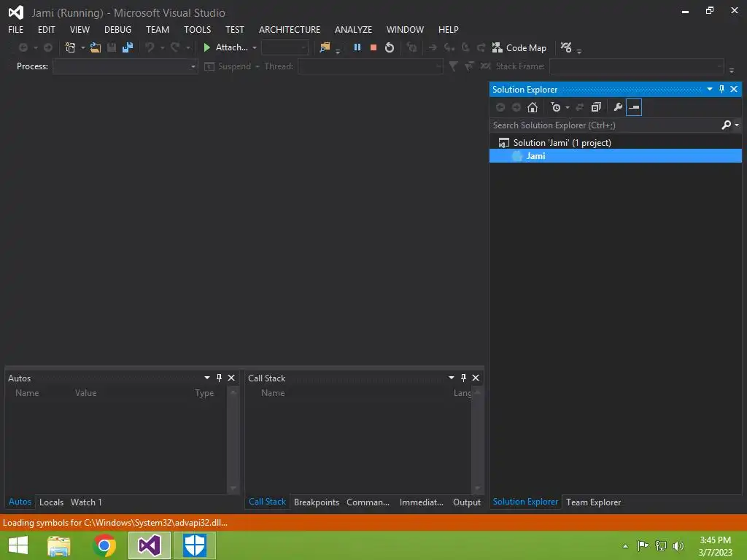Pin the Autos panel with its pushpin
This screenshot has width=747, height=560.
click(x=219, y=378)
